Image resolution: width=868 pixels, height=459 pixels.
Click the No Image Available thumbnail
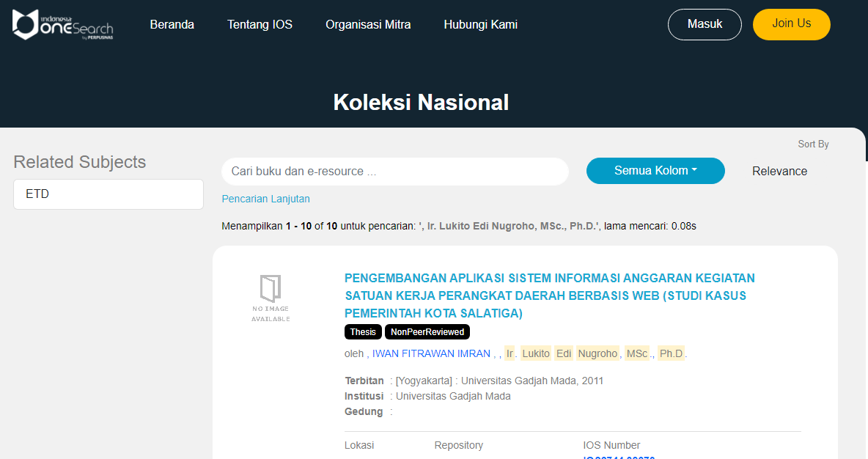(x=271, y=298)
